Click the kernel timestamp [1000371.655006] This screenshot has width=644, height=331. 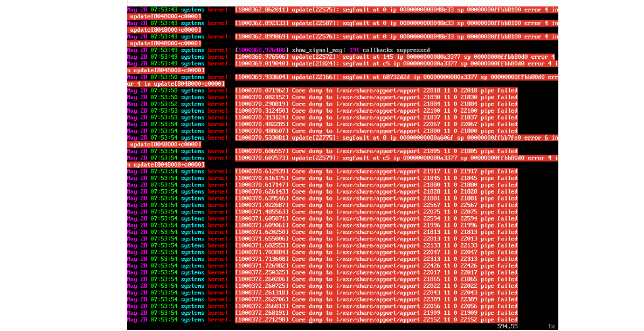pyautogui.click(x=262, y=239)
